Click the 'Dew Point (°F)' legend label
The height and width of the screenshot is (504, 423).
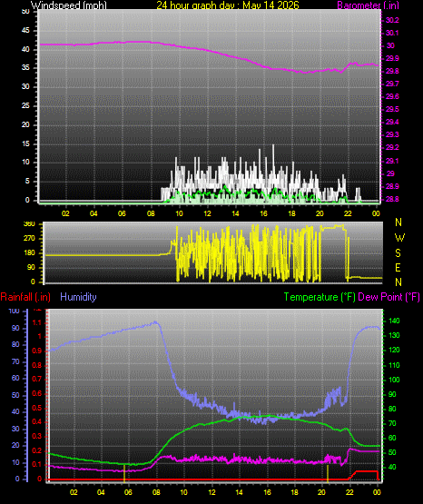389,297
